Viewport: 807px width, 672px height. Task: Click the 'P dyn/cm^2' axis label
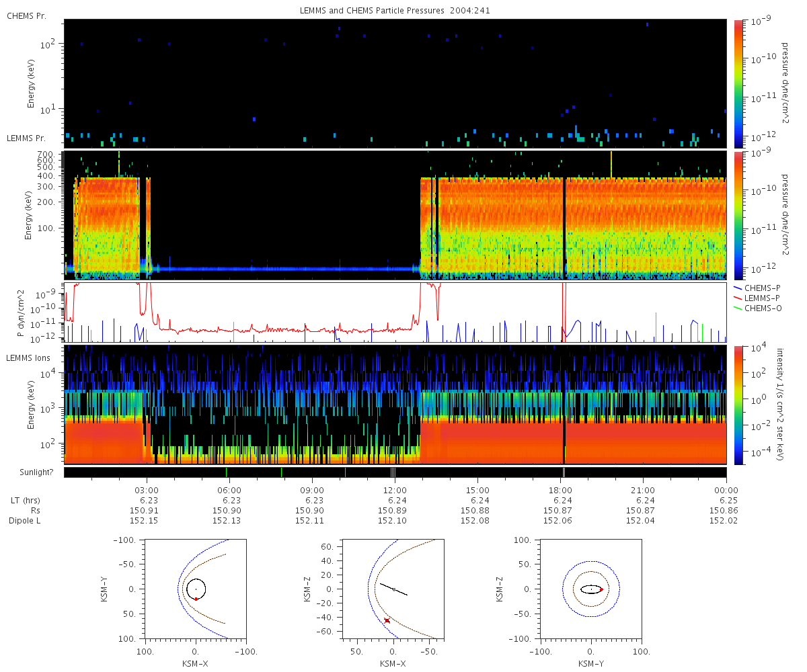[21, 313]
